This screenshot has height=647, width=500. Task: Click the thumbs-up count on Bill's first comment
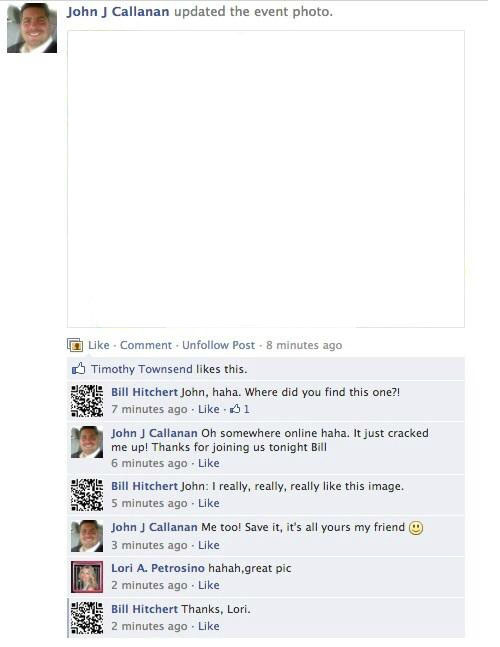[240, 409]
